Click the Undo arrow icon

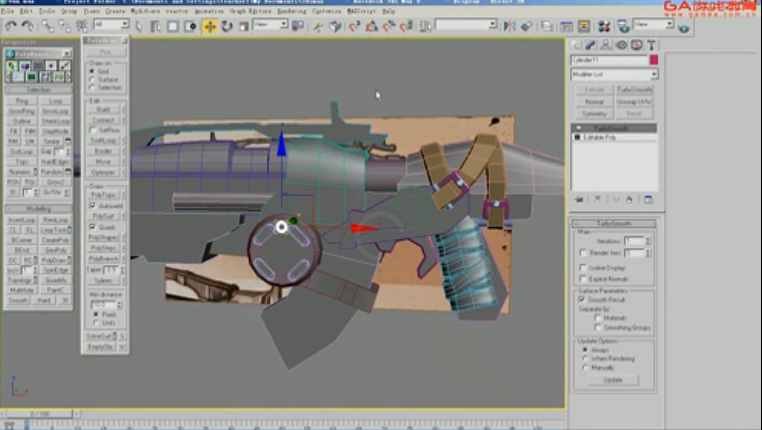[11, 26]
